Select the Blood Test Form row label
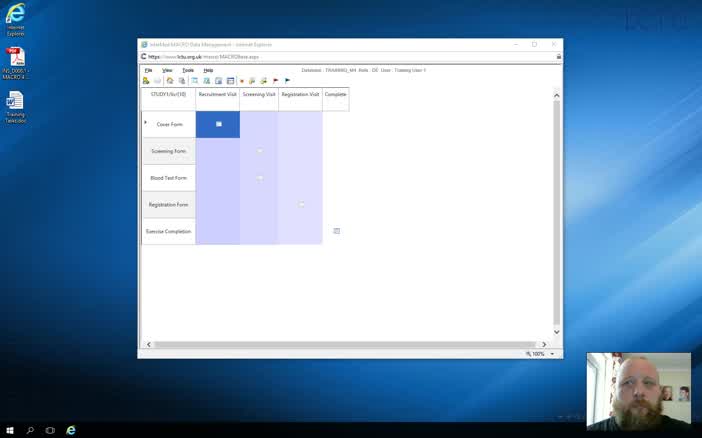702x438 pixels. pyautogui.click(x=169, y=178)
